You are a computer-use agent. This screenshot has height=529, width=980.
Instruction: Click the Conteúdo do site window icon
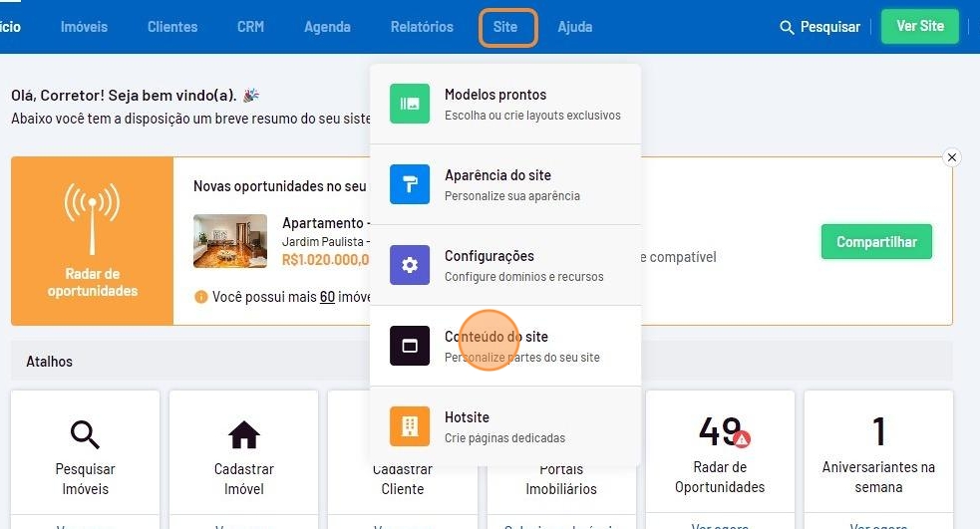[409, 346]
